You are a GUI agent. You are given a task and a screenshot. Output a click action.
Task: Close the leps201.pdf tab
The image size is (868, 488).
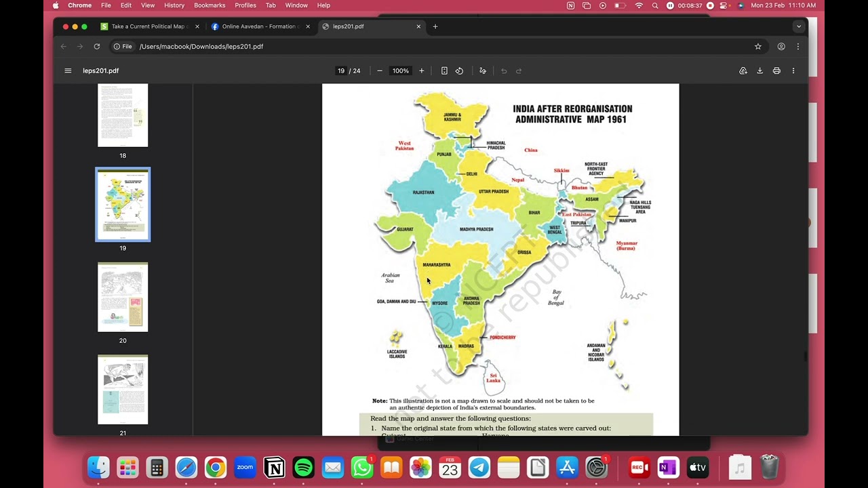pyautogui.click(x=418, y=26)
